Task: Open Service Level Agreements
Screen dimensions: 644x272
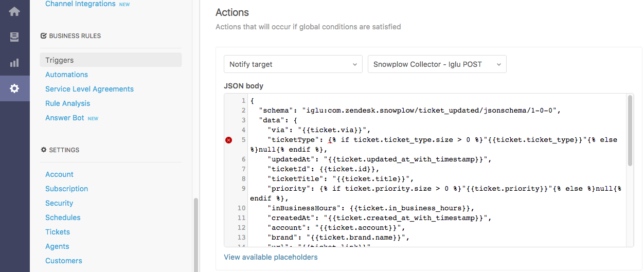Action: pos(90,89)
